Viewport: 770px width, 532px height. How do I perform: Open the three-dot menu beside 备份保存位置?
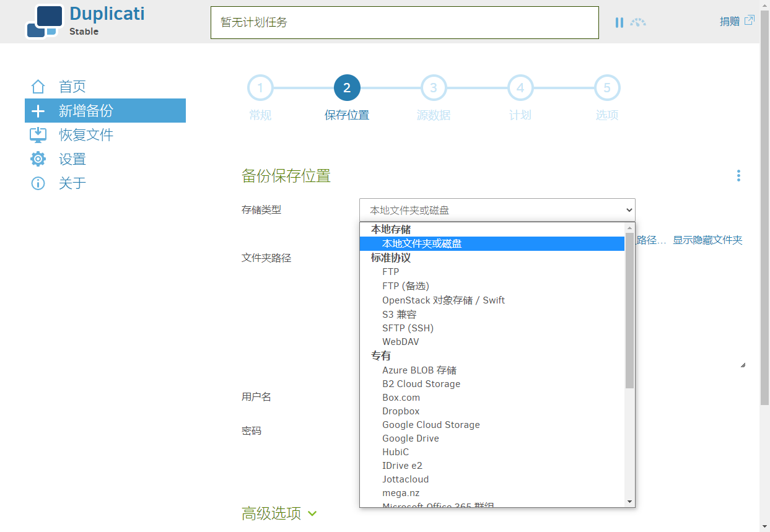click(738, 176)
